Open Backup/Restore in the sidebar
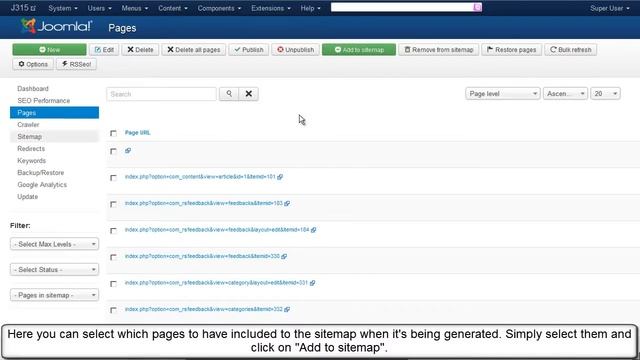The height and width of the screenshot is (360, 640). (x=40, y=173)
